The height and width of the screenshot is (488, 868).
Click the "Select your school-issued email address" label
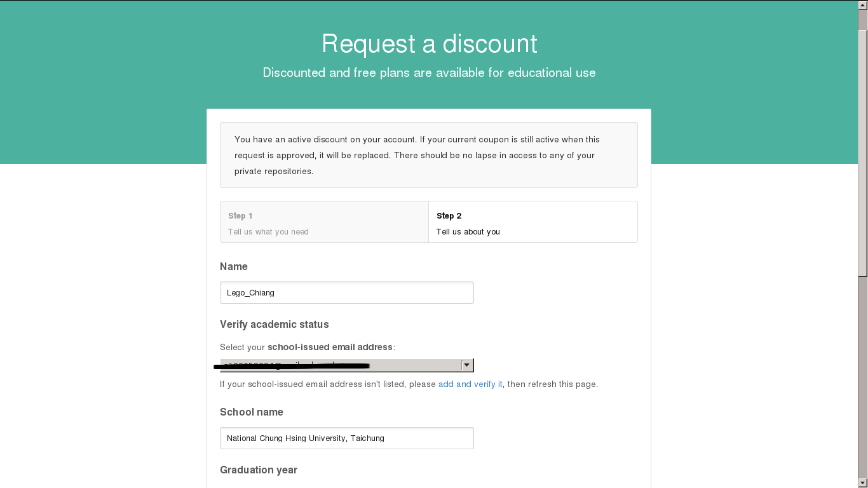click(x=308, y=348)
